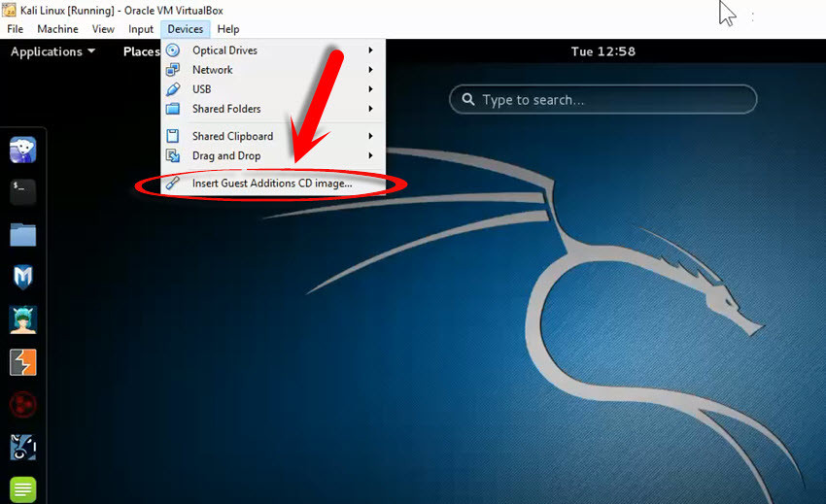Screen dimensions: 826x504
Task: Click the Shared Clipboard icon
Action: point(173,136)
